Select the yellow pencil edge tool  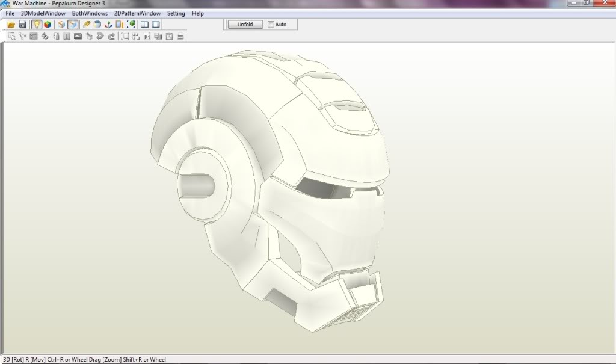87,25
